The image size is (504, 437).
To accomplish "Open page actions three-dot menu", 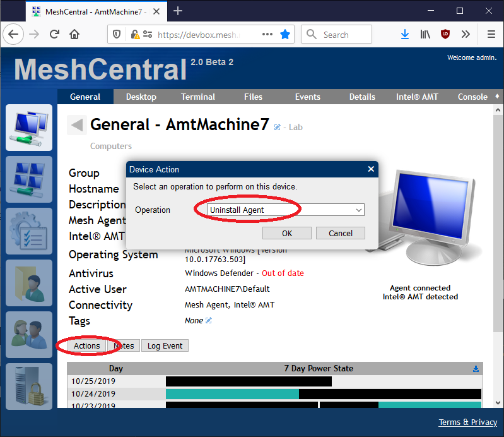I will point(267,34).
